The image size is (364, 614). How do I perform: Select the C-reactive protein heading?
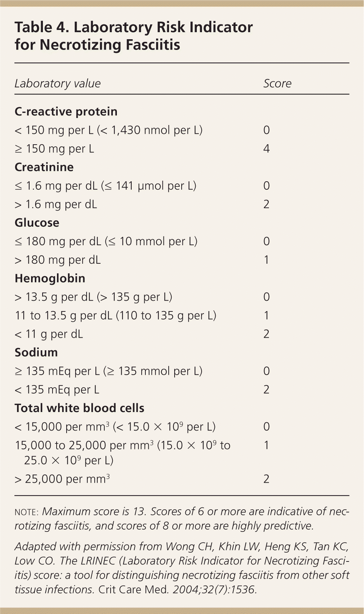point(66,112)
